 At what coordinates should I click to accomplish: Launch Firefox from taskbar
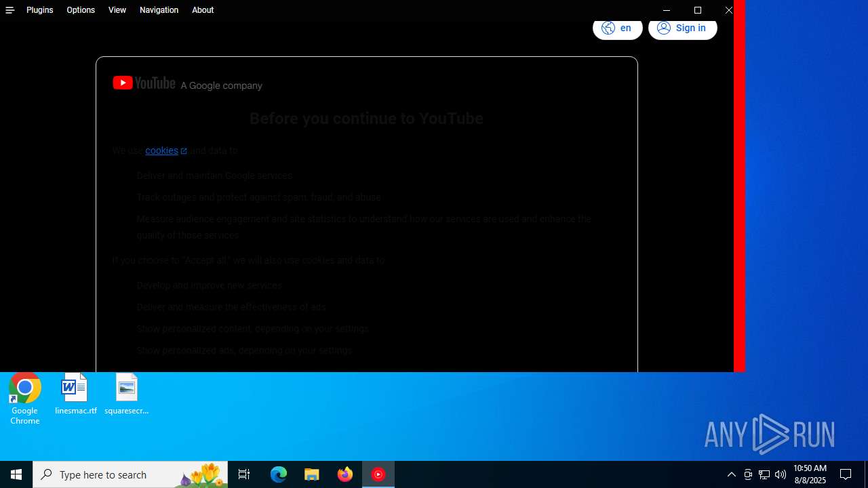coord(345,474)
